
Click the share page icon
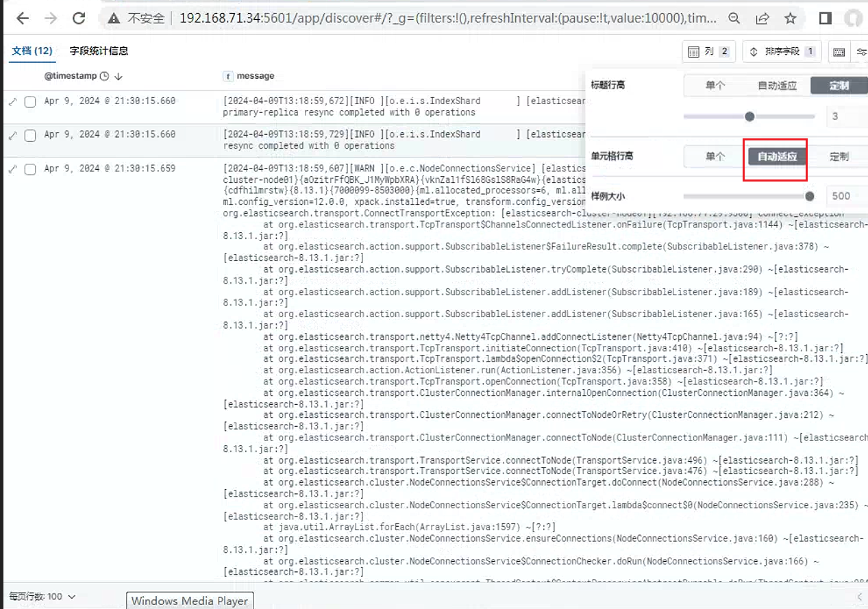[x=762, y=18]
